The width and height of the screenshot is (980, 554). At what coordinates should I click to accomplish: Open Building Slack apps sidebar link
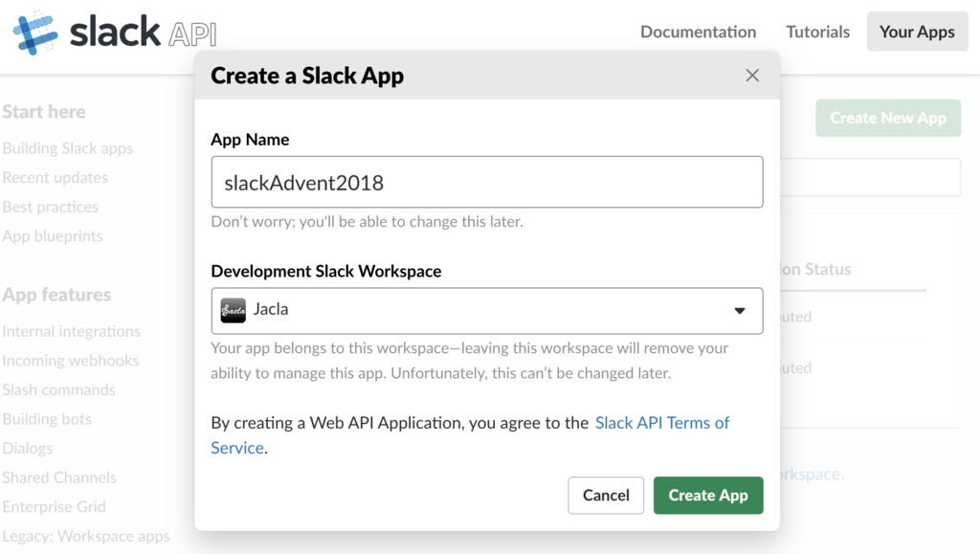click(x=68, y=148)
